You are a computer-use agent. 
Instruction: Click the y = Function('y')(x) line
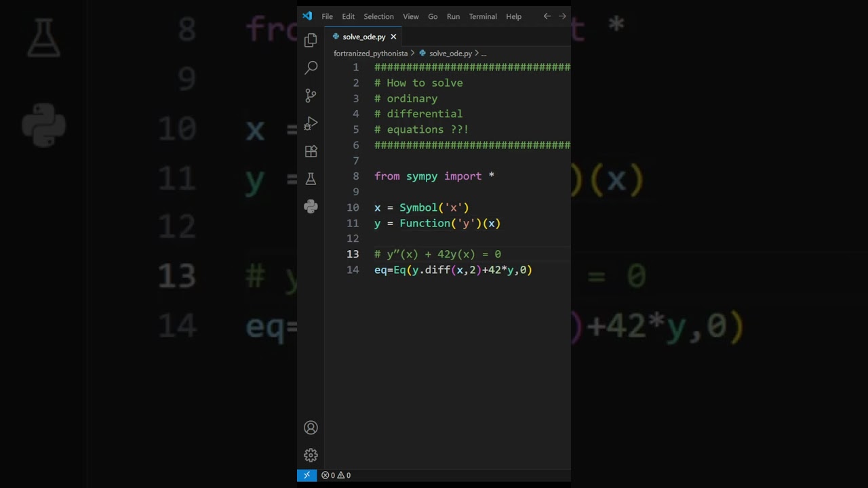[x=437, y=223]
